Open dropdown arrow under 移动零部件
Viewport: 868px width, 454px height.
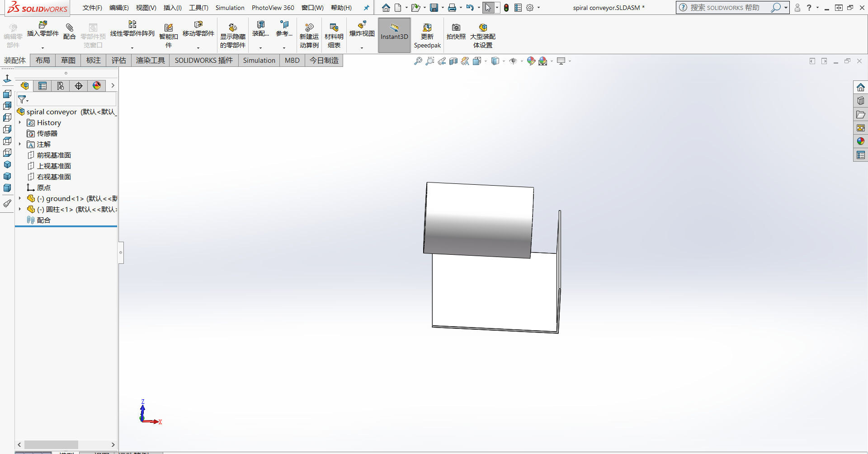(198, 48)
